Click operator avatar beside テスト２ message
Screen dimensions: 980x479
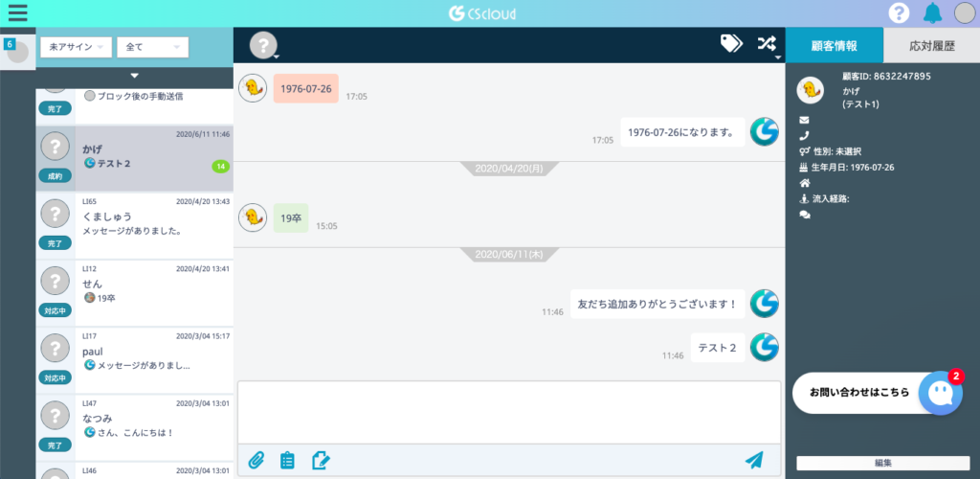point(765,348)
